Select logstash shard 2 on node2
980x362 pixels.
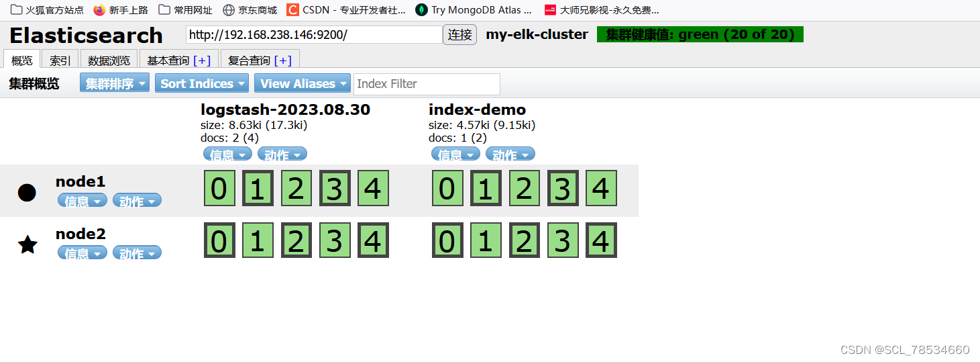click(296, 240)
